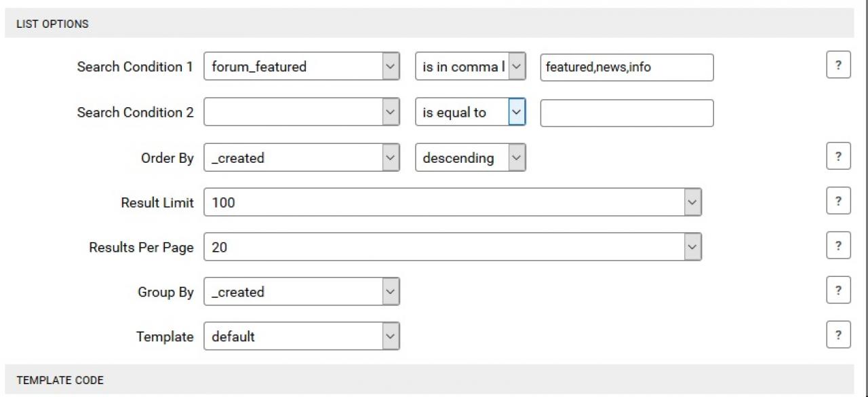Expand the Order By _created dropdown
This screenshot has height=397, width=868.
point(301,158)
